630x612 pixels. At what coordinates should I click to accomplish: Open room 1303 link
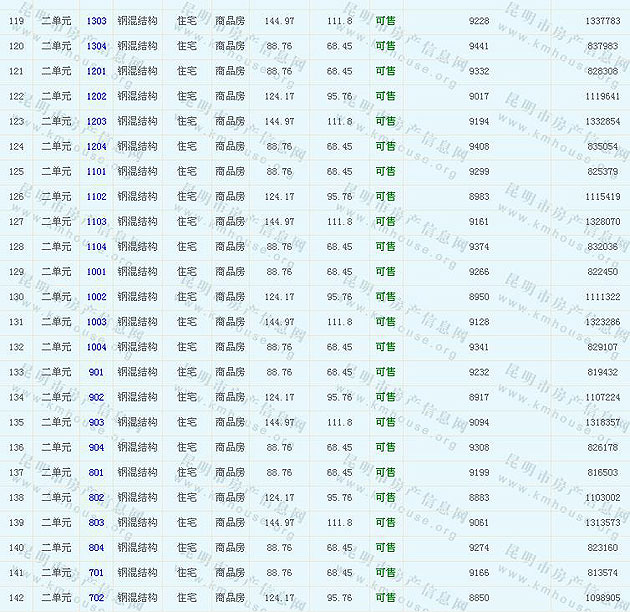[96, 21]
